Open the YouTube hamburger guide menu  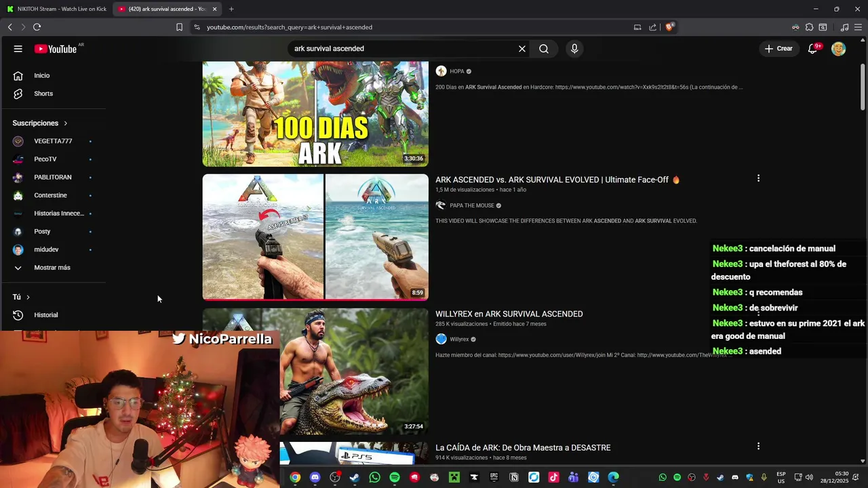18,49
